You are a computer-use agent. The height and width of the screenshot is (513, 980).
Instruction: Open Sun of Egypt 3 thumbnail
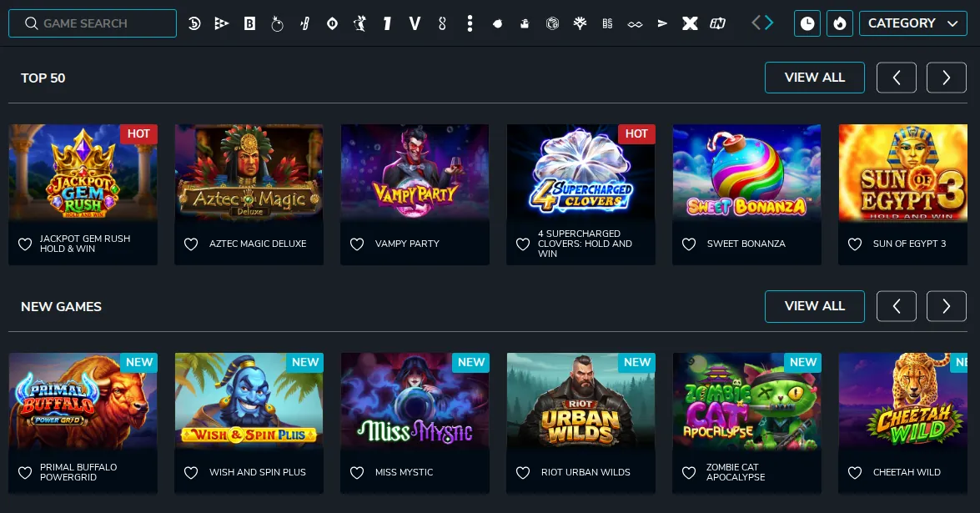click(x=903, y=173)
